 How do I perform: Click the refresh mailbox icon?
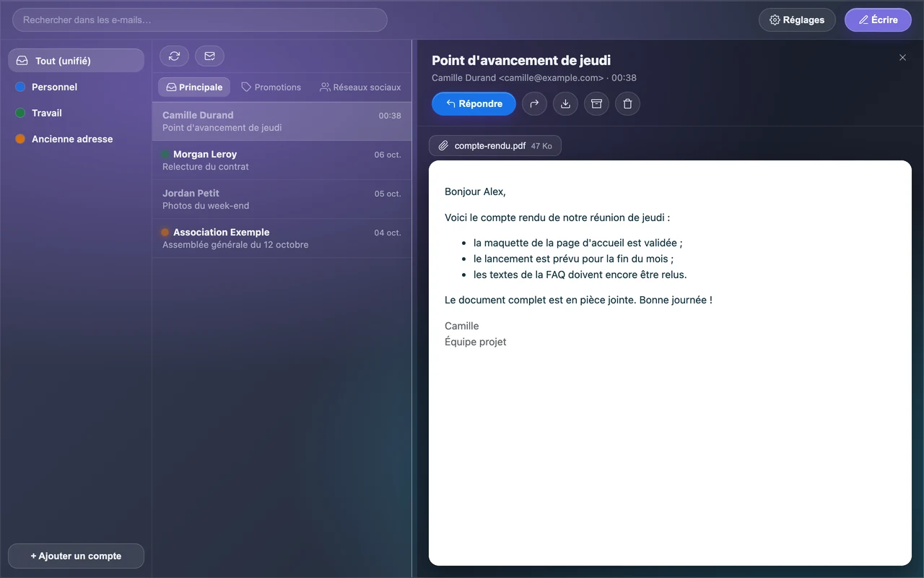174,56
